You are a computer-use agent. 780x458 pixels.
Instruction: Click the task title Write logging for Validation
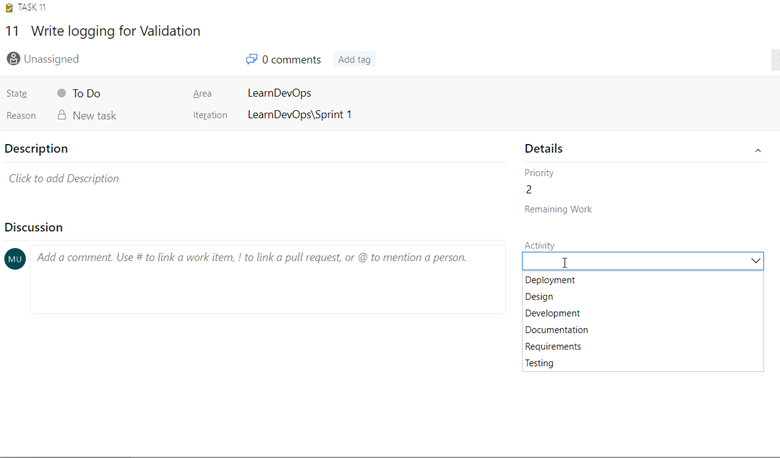click(x=115, y=31)
